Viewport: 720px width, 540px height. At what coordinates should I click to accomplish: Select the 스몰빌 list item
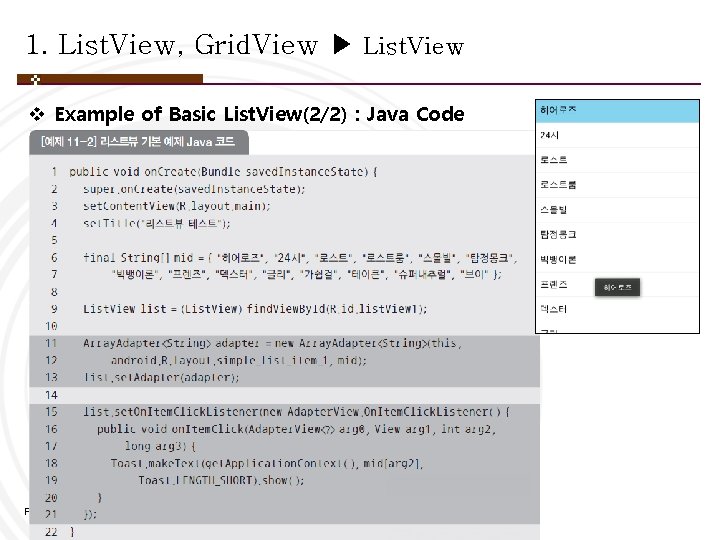point(617,210)
